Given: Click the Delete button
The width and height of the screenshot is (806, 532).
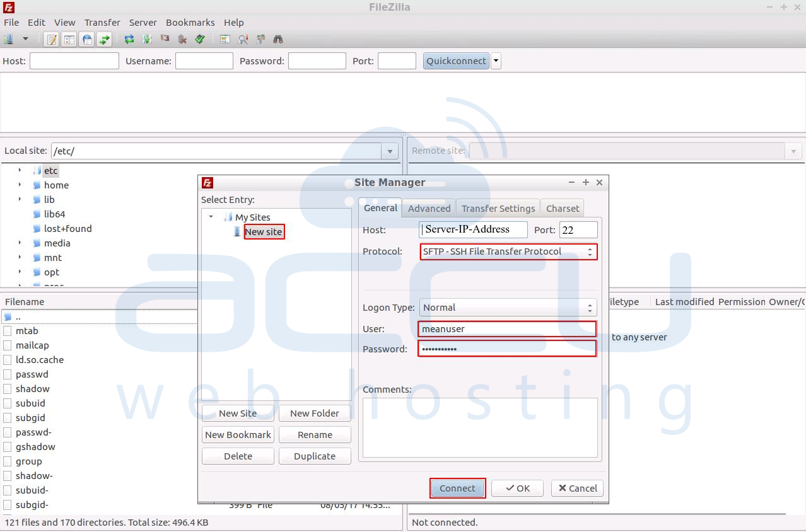Looking at the screenshot, I should (x=238, y=456).
